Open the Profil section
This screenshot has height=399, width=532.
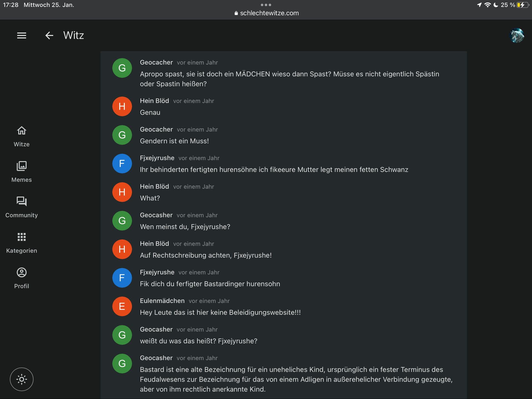pyautogui.click(x=22, y=278)
